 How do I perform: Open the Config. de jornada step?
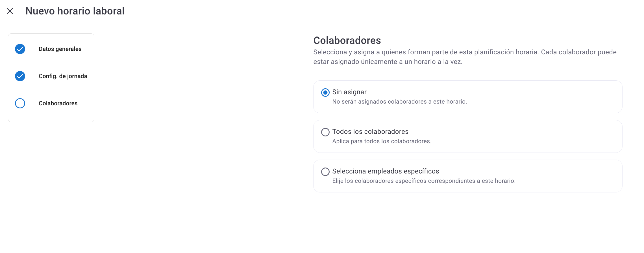63,76
